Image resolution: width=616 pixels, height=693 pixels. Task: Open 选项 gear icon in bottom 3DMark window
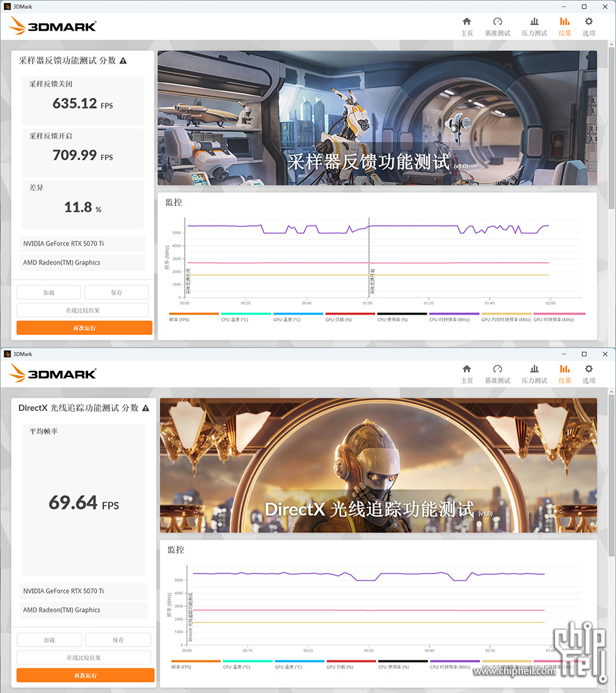pyautogui.click(x=588, y=374)
